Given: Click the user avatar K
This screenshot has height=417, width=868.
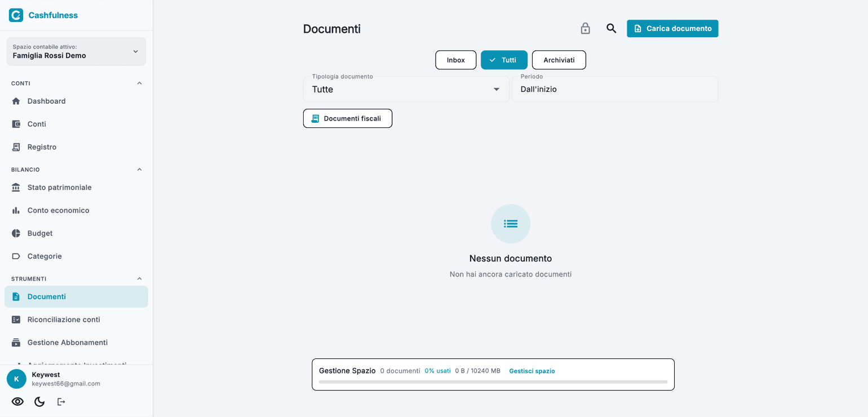Looking at the screenshot, I should point(16,379).
